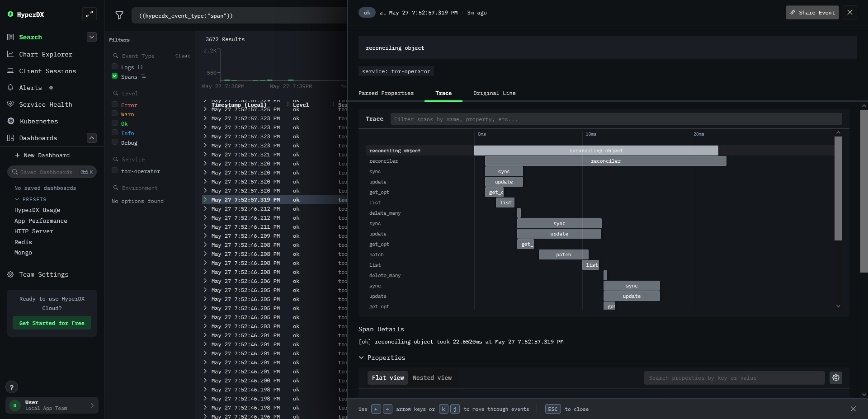Open the HyperDX Usage preset
The width and height of the screenshot is (868, 419).
(37, 210)
